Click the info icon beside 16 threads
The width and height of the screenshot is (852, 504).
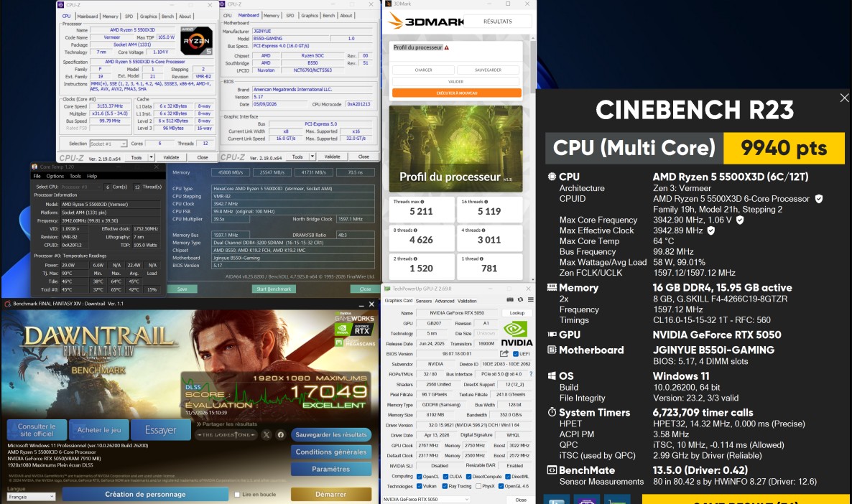pyautogui.click(x=486, y=202)
